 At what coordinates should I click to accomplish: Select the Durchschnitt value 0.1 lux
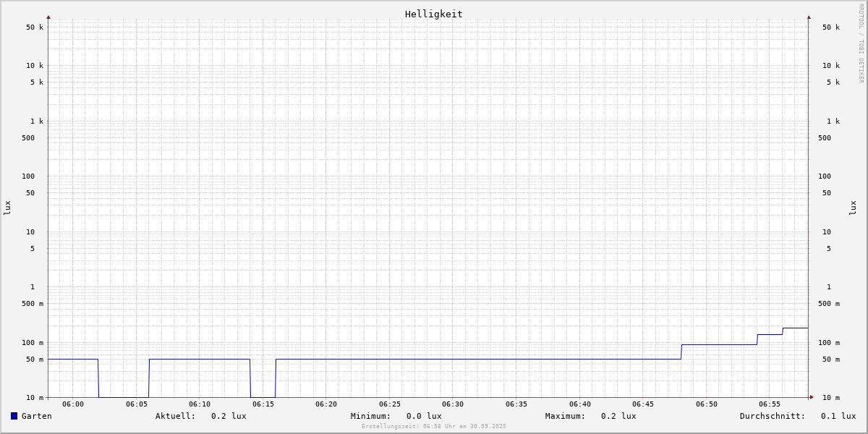[x=838, y=416]
